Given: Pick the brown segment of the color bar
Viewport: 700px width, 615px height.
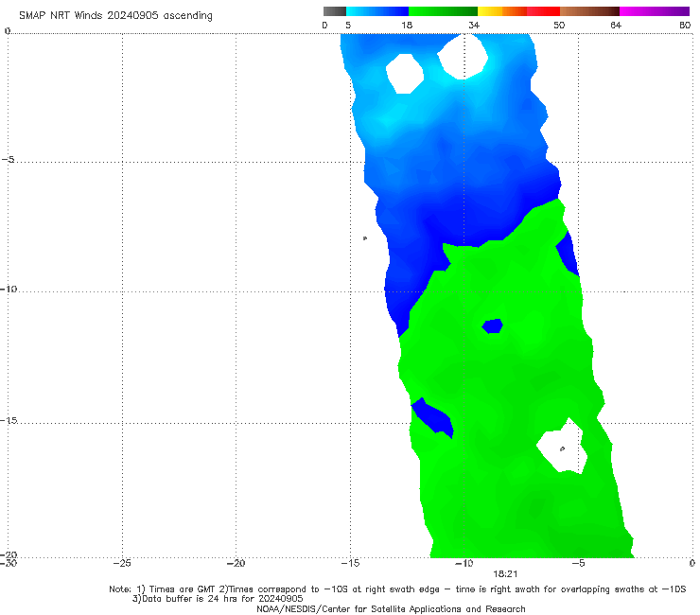Looking at the screenshot, I should 589,11.
